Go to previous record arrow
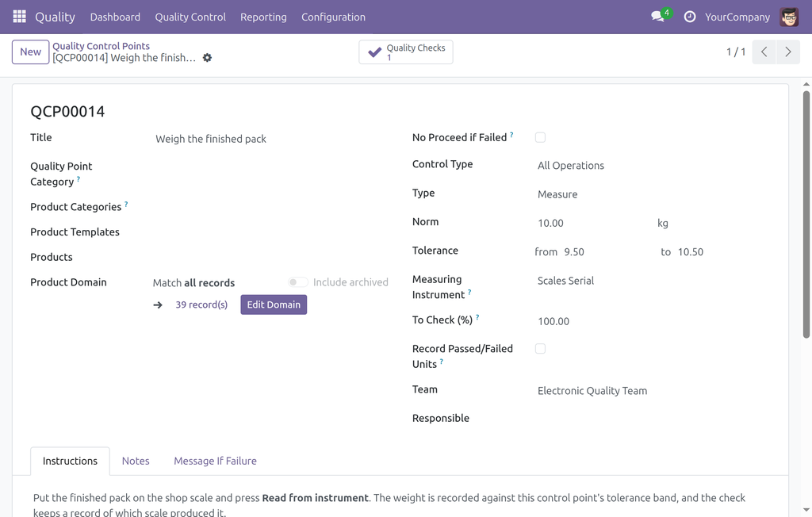The image size is (812, 517). point(764,52)
